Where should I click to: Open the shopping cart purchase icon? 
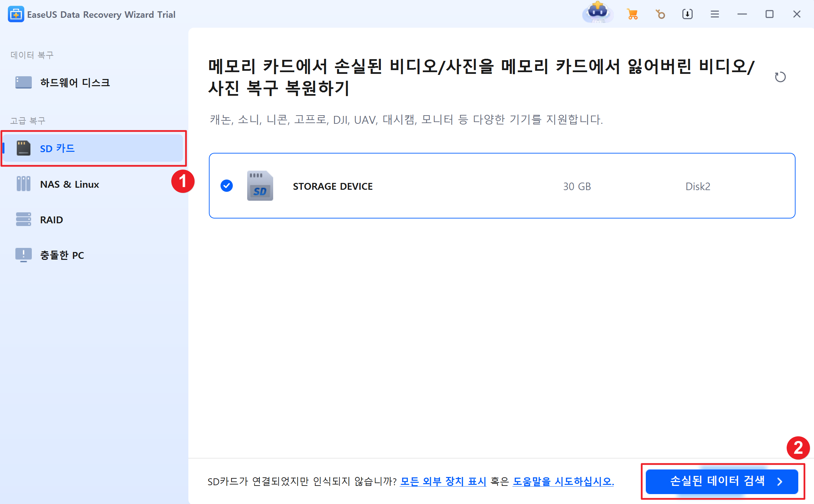pyautogui.click(x=632, y=14)
